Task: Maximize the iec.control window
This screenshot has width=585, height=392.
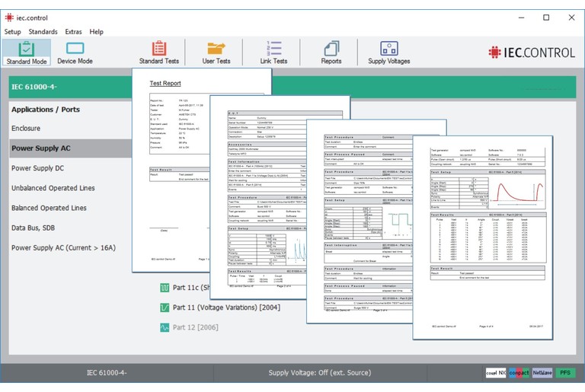Action: [546, 18]
